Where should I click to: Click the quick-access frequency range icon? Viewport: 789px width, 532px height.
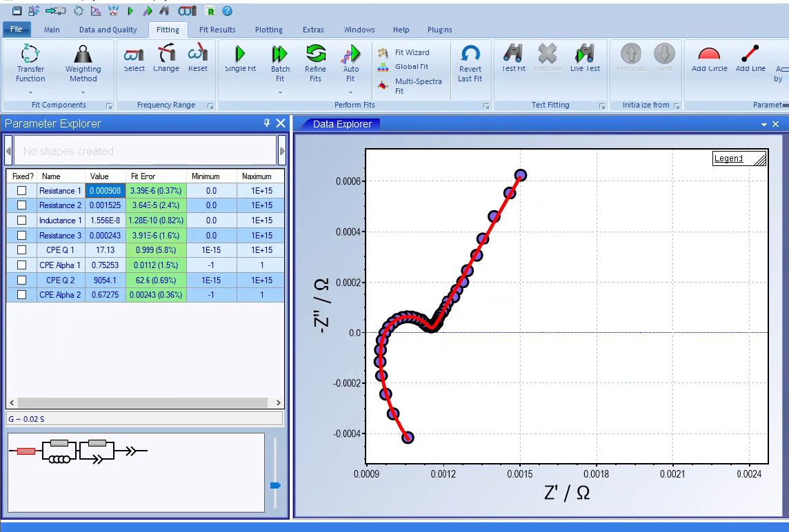(x=187, y=10)
